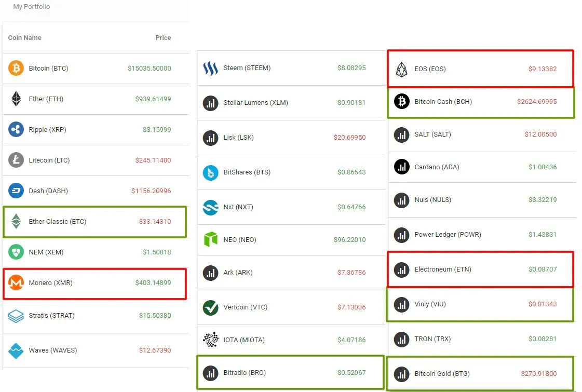This screenshot has width=582, height=392.
Task: Click the Waves (WAVES) diamond icon
Action: click(x=16, y=350)
